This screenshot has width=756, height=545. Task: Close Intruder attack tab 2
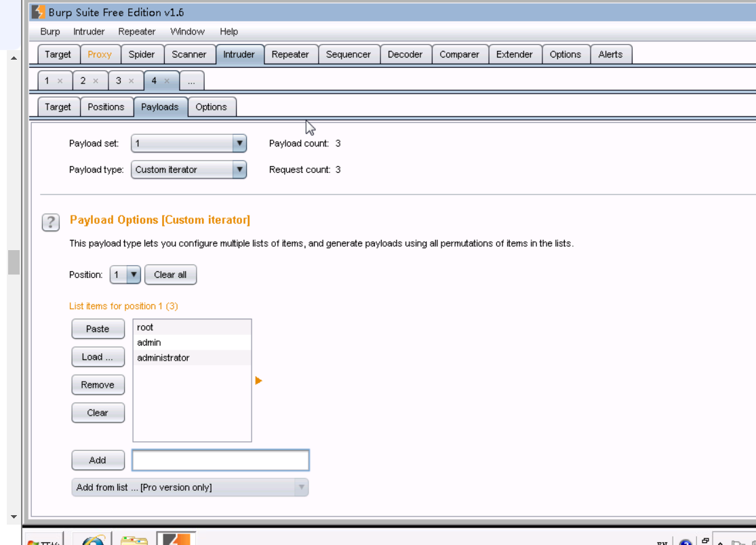click(96, 81)
